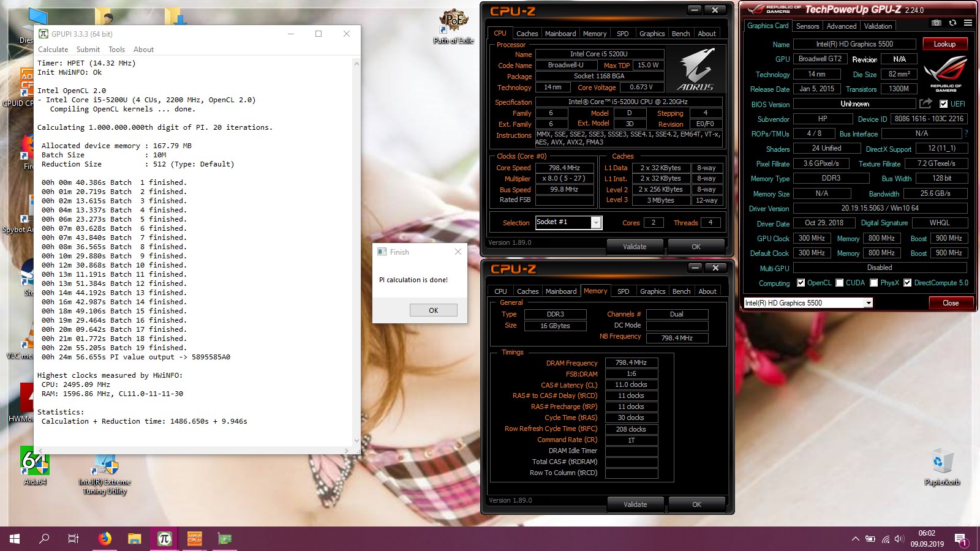Image resolution: width=980 pixels, height=551 pixels.
Task: Open the Path of Exile desktop shortcut
Action: [x=453, y=26]
